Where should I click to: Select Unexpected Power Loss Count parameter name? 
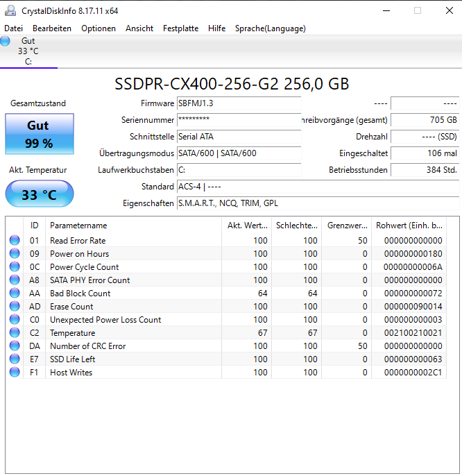tap(105, 320)
